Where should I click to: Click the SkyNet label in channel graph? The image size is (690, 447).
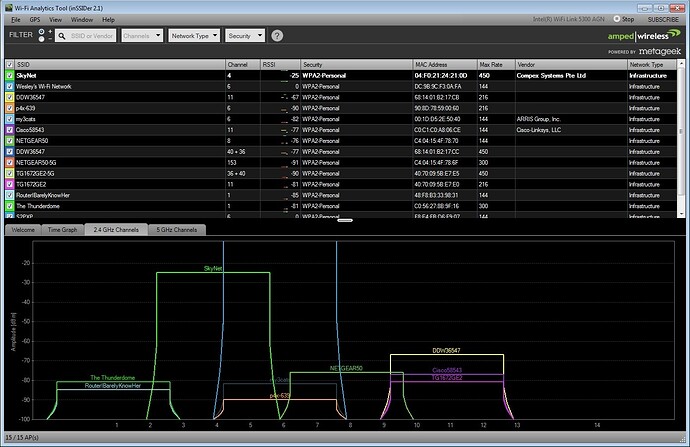pos(213,268)
